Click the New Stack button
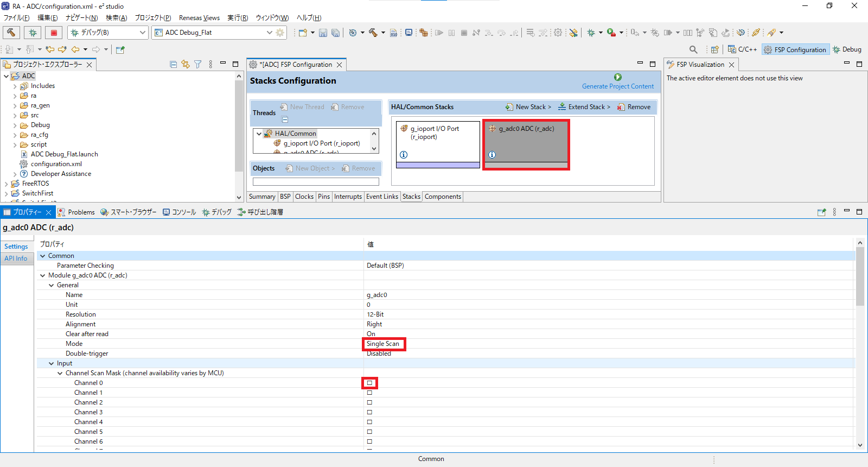The width and height of the screenshot is (868, 467). (x=528, y=107)
